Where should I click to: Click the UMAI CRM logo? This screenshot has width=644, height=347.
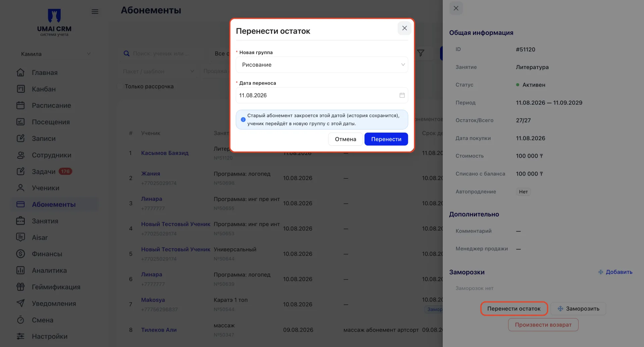[x=54, y=22]
